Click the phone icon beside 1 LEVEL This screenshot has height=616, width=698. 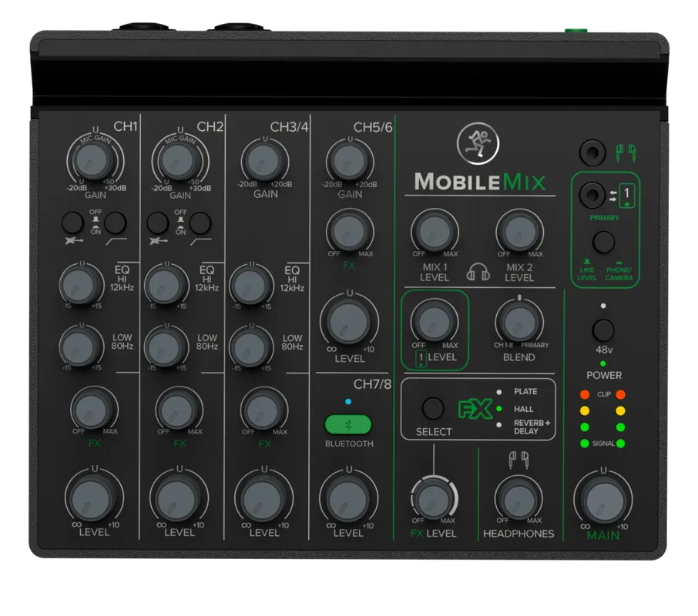pos(421,358)
